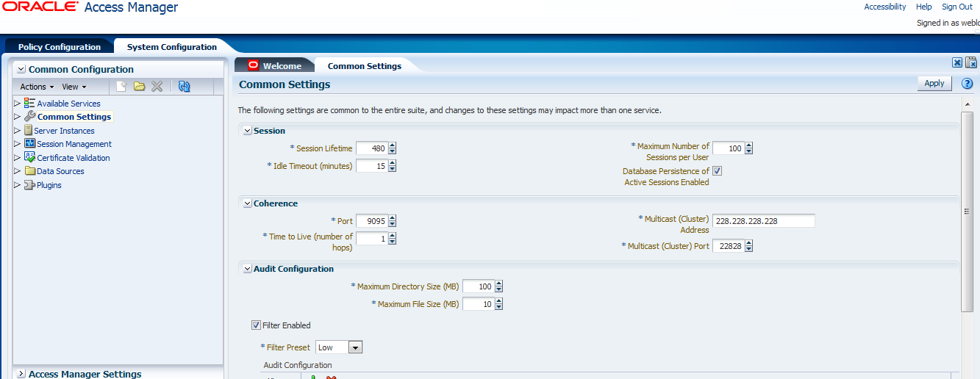Click the Sign Out link
This screenshot has width=980, height=379.
click(x=957, y=7)
